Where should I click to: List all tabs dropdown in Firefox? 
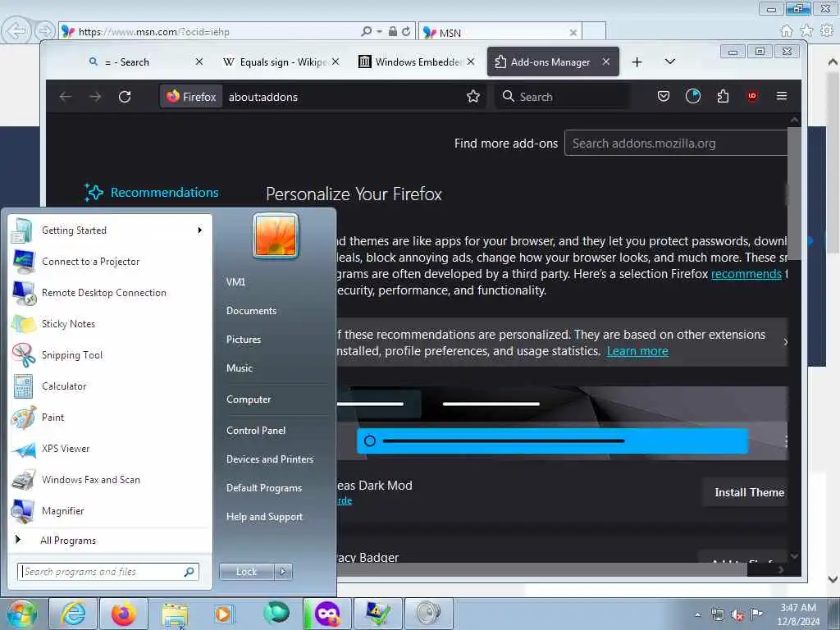pos(669,62)
